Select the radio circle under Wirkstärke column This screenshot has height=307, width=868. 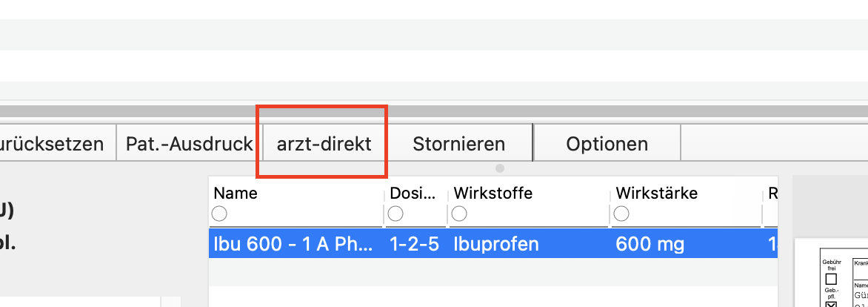(621, 214)
